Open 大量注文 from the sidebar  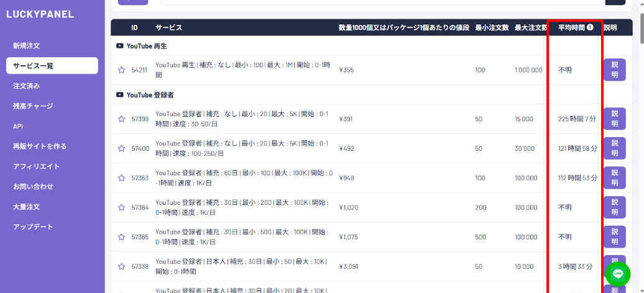(x=52, y=207)
